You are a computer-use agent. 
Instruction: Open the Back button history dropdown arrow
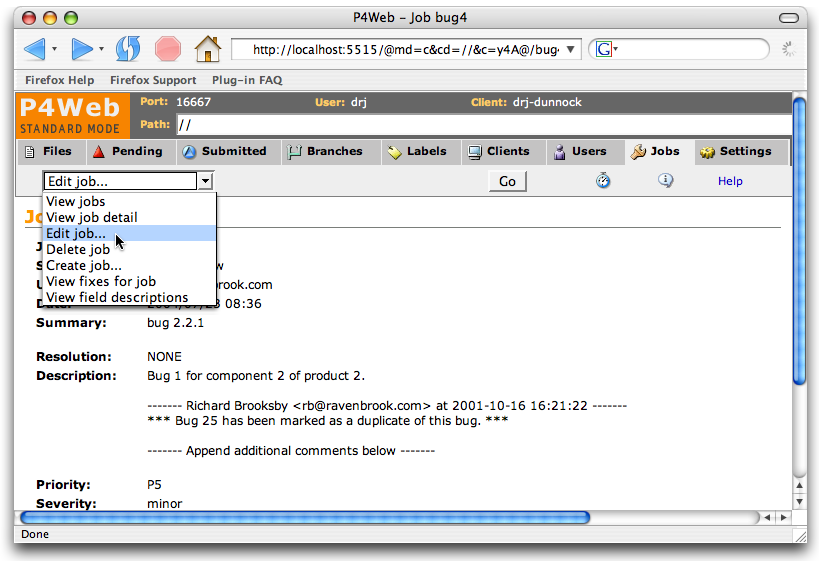[54, 49]
